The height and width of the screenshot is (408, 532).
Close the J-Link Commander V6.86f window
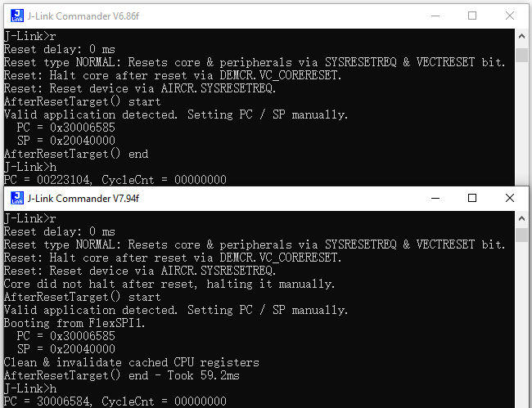[x=510, y=16]
